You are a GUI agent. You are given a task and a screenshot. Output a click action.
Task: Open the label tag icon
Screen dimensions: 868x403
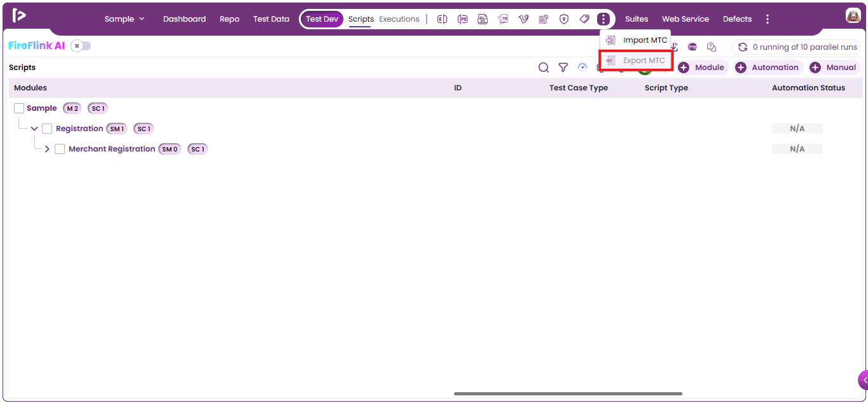pyautogui.click(x=584, y=19)
